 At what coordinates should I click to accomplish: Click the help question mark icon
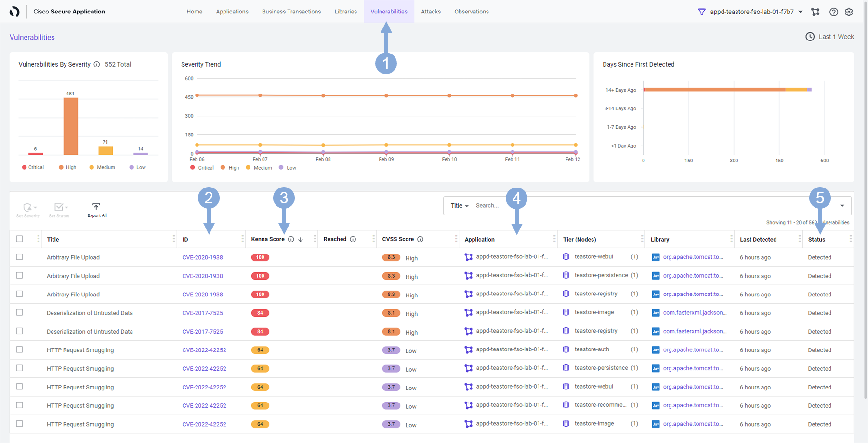pyautogui.click(x=833, y=12)
